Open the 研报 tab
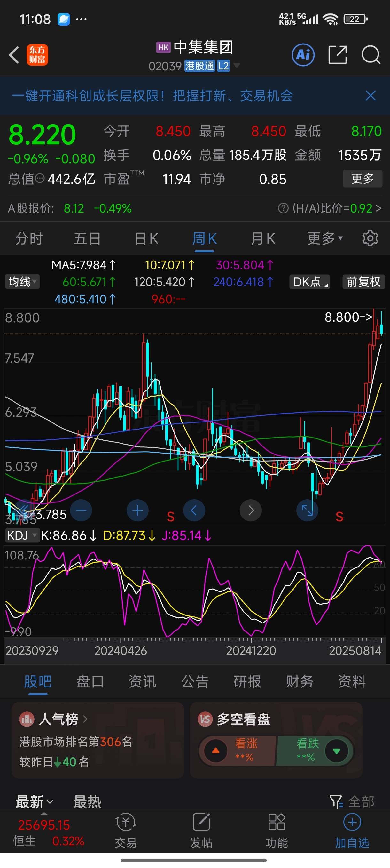 coord(247,681)
